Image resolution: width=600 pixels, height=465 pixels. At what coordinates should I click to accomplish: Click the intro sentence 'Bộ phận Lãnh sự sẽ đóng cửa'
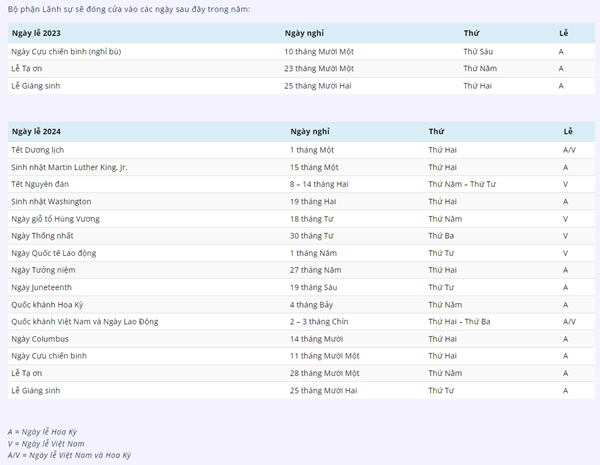pyautogui.click(x=129, y=9)
